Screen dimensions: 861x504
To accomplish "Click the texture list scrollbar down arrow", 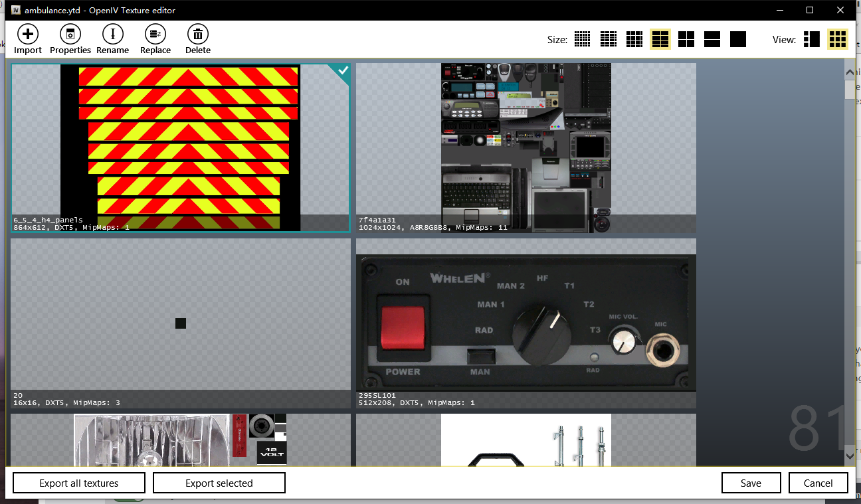I will tap(850, 456).
